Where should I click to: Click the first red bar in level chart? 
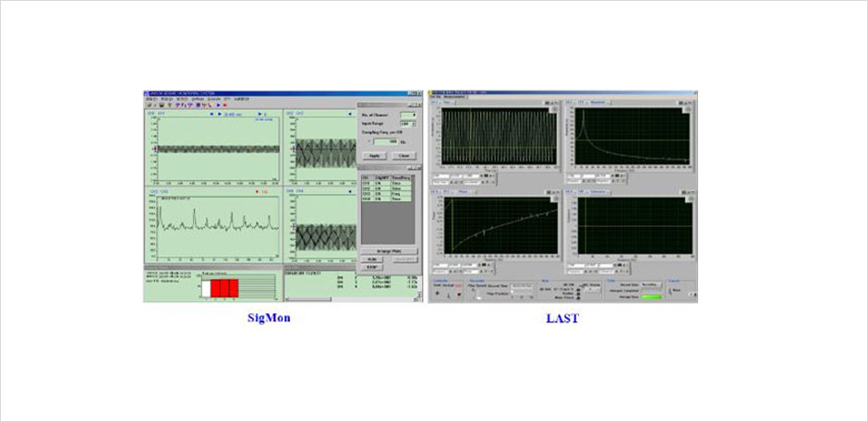coord(215,289)
